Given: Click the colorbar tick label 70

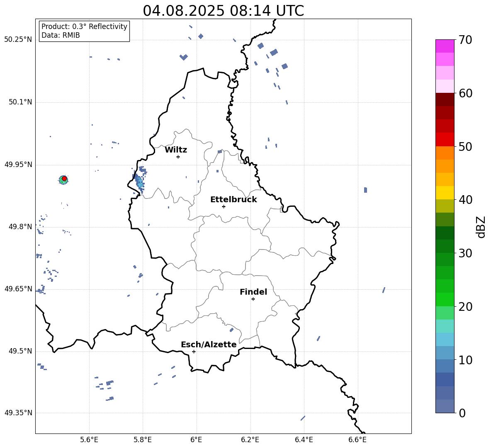Looking at the screenshot, I should coord(466,40).
